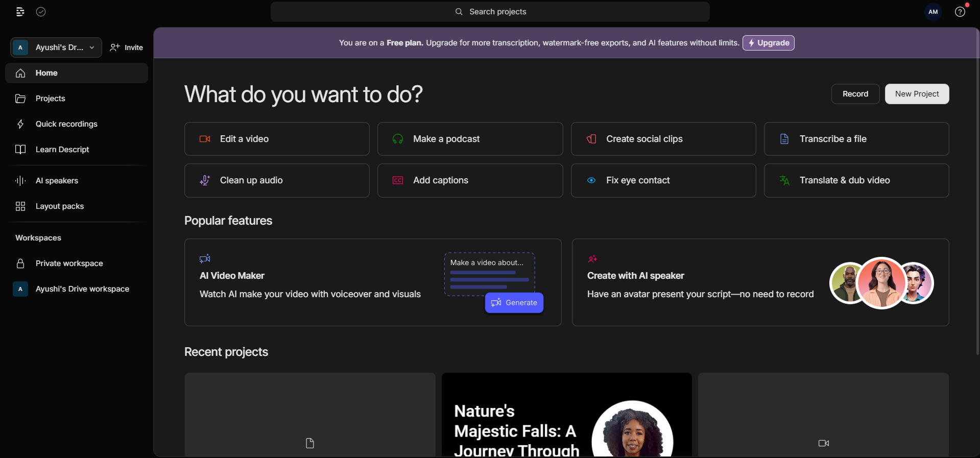980x458 pixels.
Task: Go to the Home menu item
Action: 77,73
